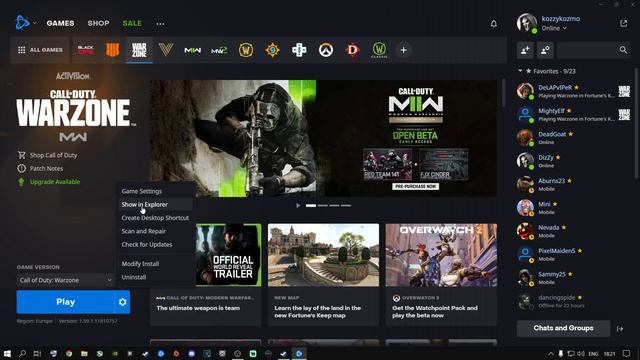Select the WoW Classic game icon
The width and height of the screenshot is (640, 360).
379,50
